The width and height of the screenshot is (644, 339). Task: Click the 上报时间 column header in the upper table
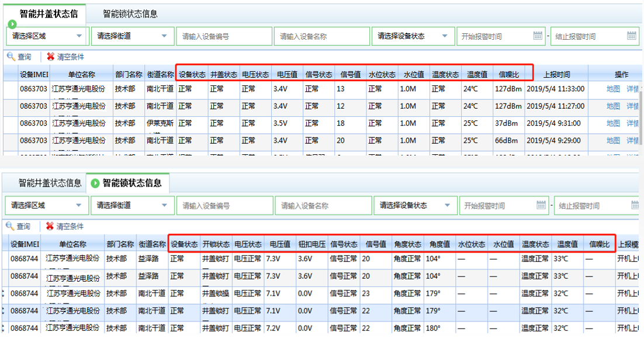556,74
